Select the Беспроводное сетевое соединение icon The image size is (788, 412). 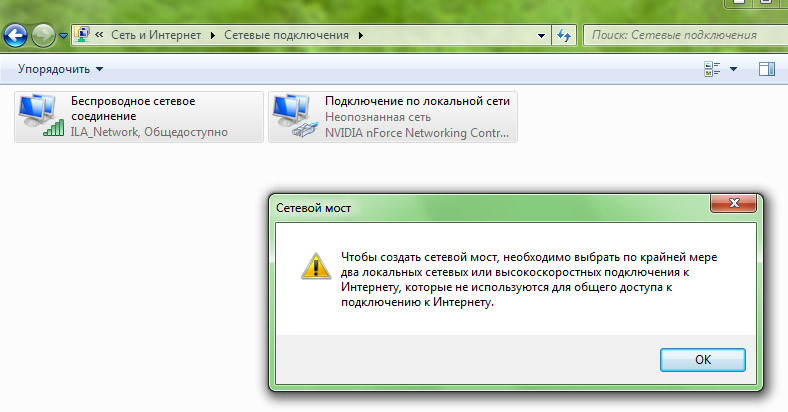click(41, 116)
